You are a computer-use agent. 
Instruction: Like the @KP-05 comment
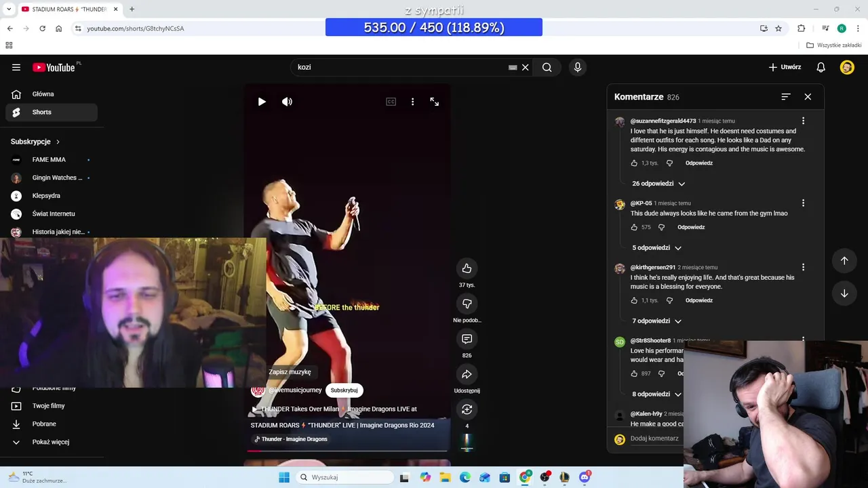pyautogui.click(x=634, y=228)
